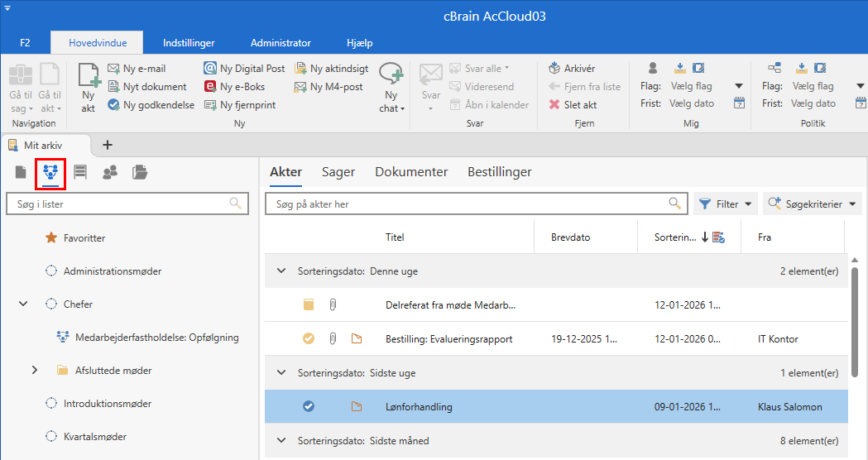Screen dimensions: 868x460
Task: Click Vælg dato in Politik group
Action: pyautogui.click(x=813, y=103)
